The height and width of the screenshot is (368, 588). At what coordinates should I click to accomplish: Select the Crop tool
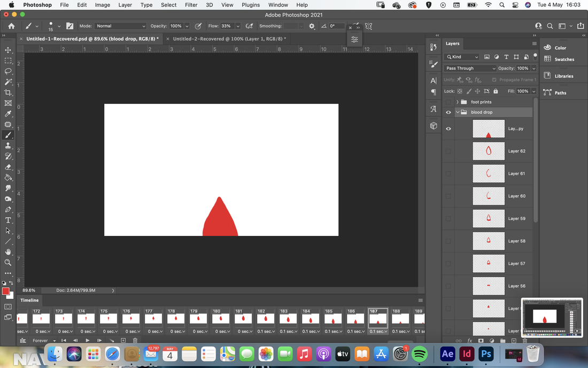[8, 93]
